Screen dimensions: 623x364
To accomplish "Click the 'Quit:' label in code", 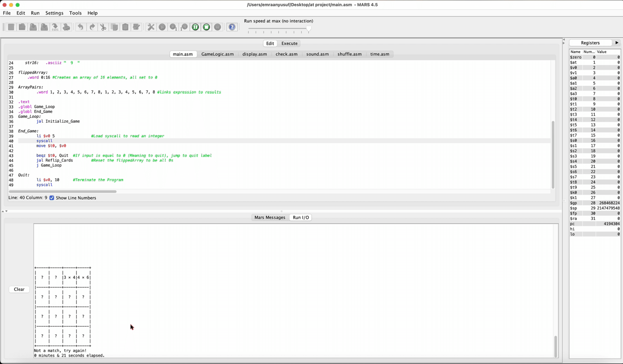I will pyautogui.click(x=24, y=175).
